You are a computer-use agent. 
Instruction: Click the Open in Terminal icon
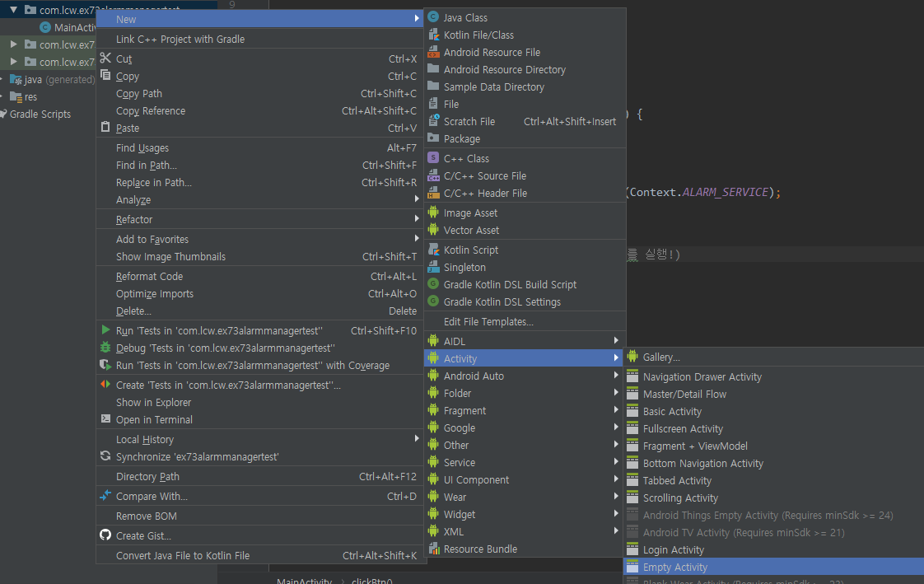click(x=105, y=419)
